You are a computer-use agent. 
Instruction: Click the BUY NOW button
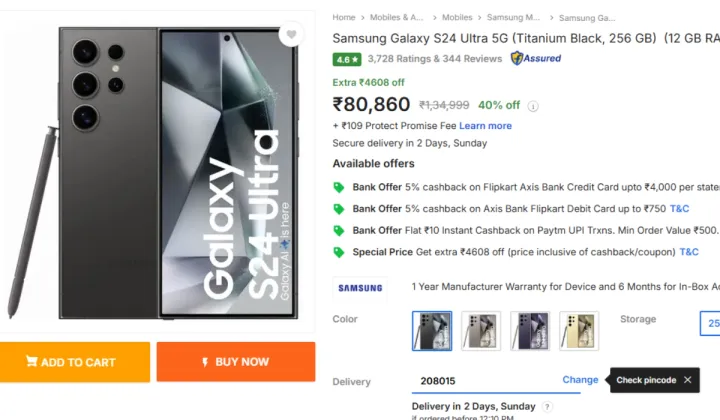click(x=236, y=362)
